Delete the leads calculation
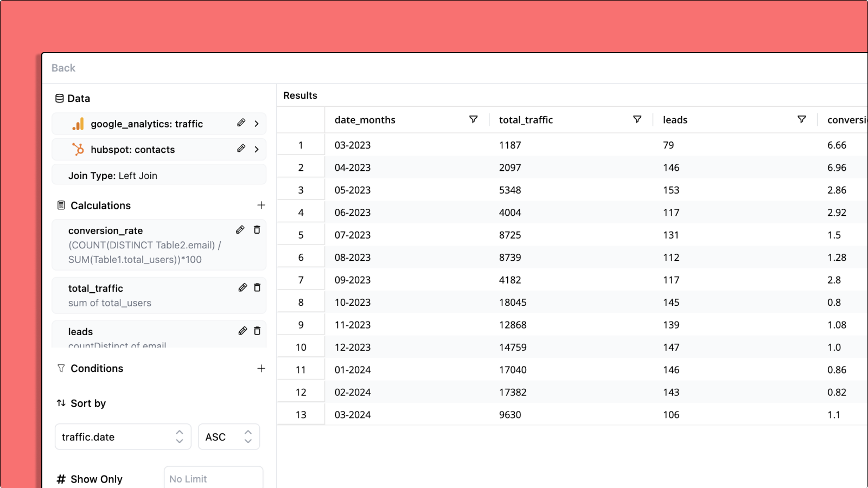 (257, 331)
